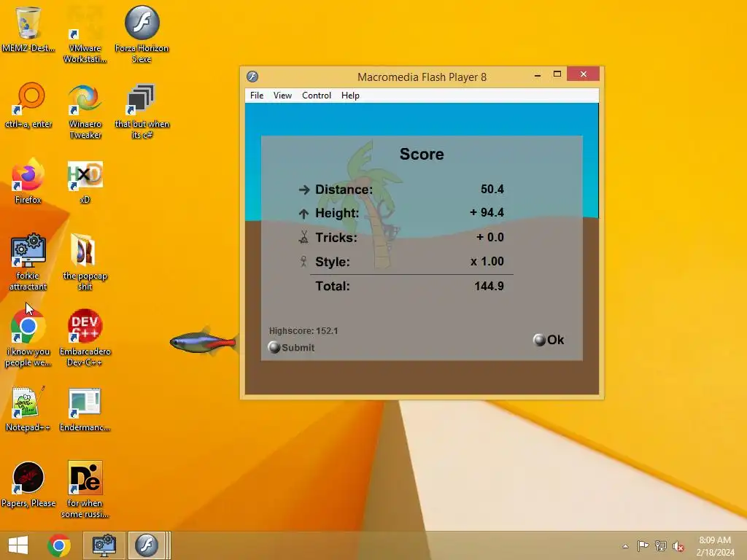Open the clock showing 8:09 AM
This screenshot has height=560, width=747.
pyautogui.click(x=715, y=546)
